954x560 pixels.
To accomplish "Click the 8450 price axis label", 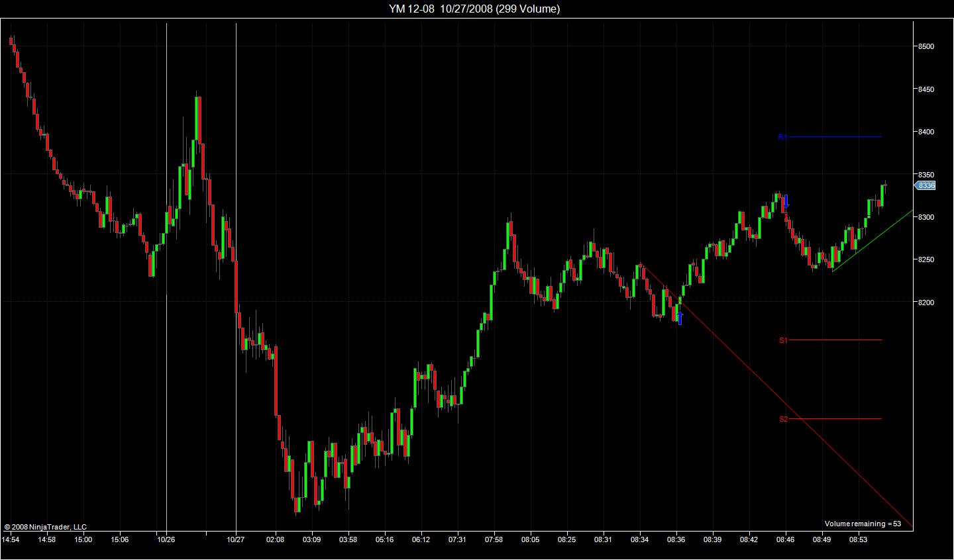I will click(926, 89).
